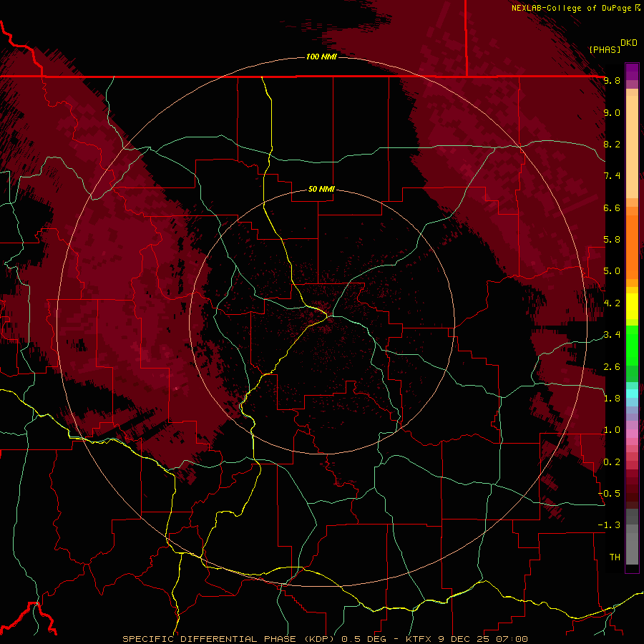Viewport: 644px width, 644px height.
Task: Pick the gray swatch near TH label
Action: coord(632,550)
